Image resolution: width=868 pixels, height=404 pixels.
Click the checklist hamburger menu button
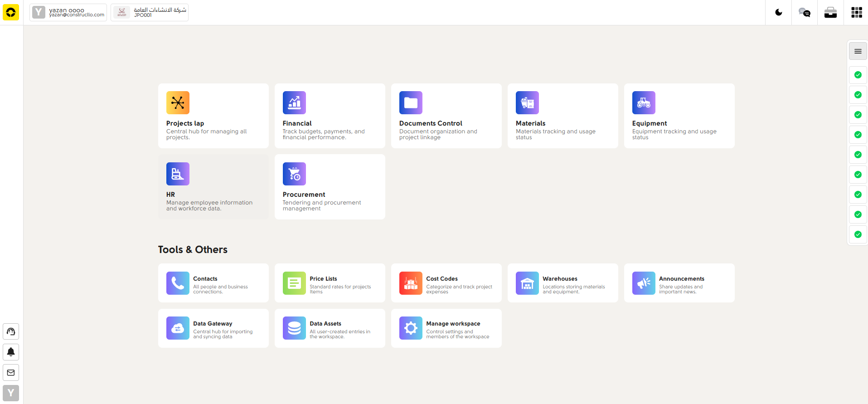pos(858,51)
